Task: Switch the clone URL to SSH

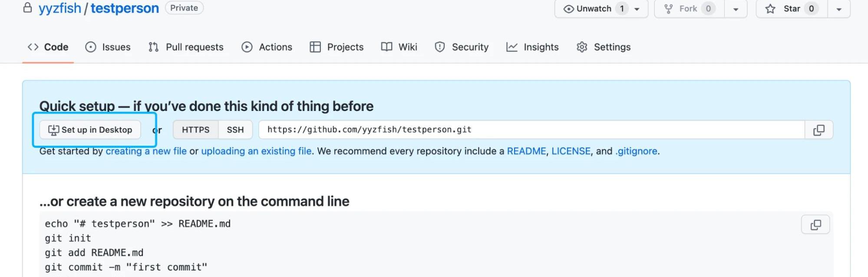Action: (x=235, y=130)
